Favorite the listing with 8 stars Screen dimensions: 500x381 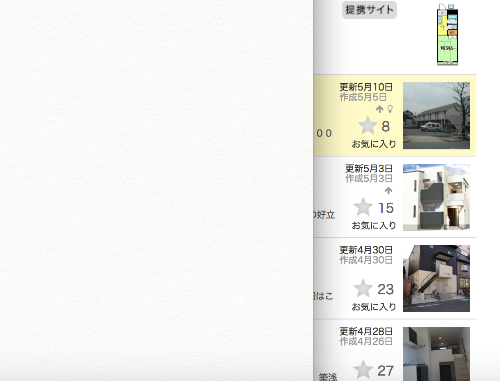point(367,126)
